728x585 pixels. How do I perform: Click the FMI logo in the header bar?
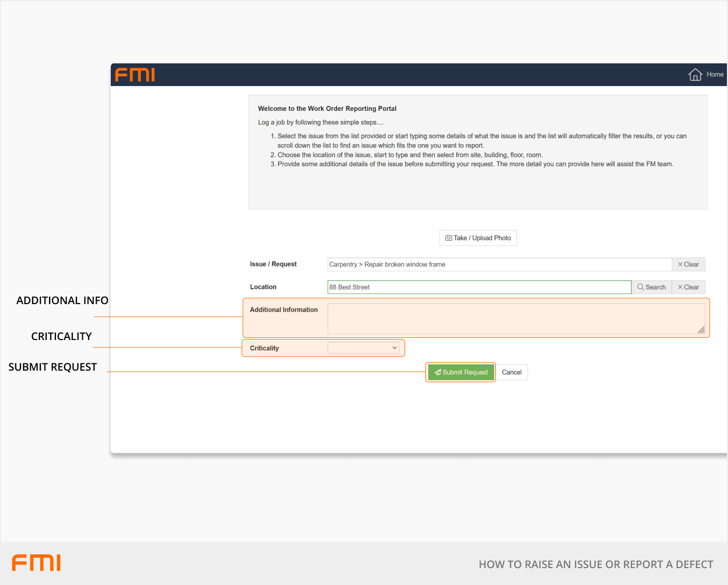[x=135, y=75]
